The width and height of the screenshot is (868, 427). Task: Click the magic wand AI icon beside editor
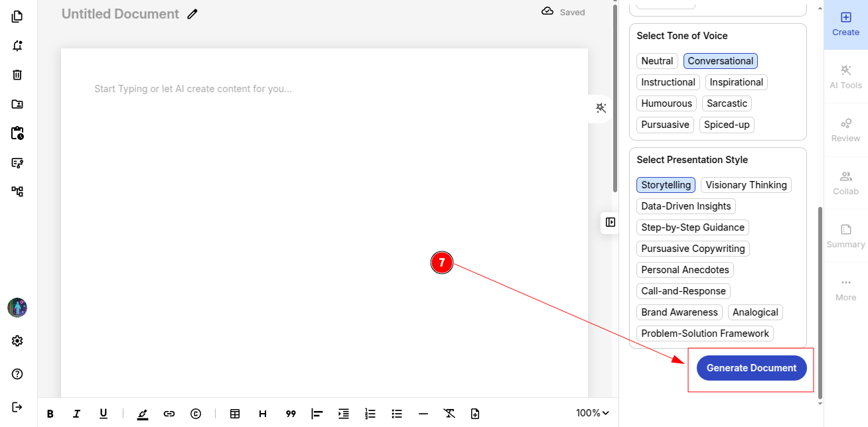[x=601, y=108]
